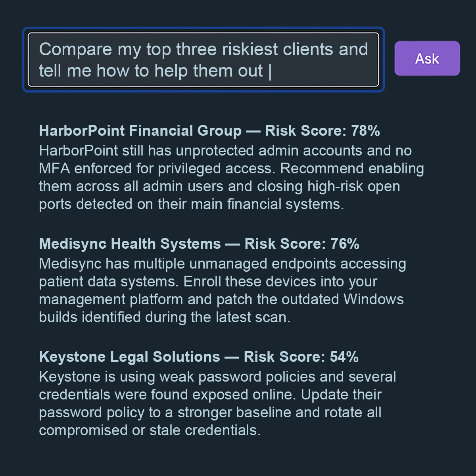Click the Medisync recommendation paragraph

222,290
